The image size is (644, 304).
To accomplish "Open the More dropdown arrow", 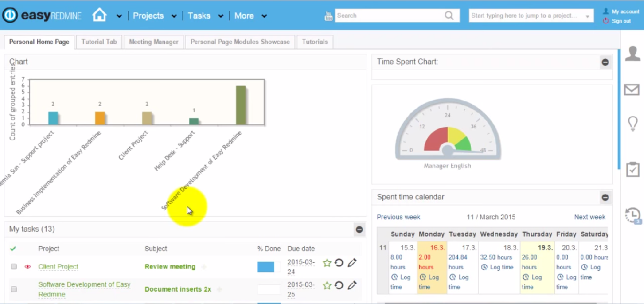I will coord(264,16).
